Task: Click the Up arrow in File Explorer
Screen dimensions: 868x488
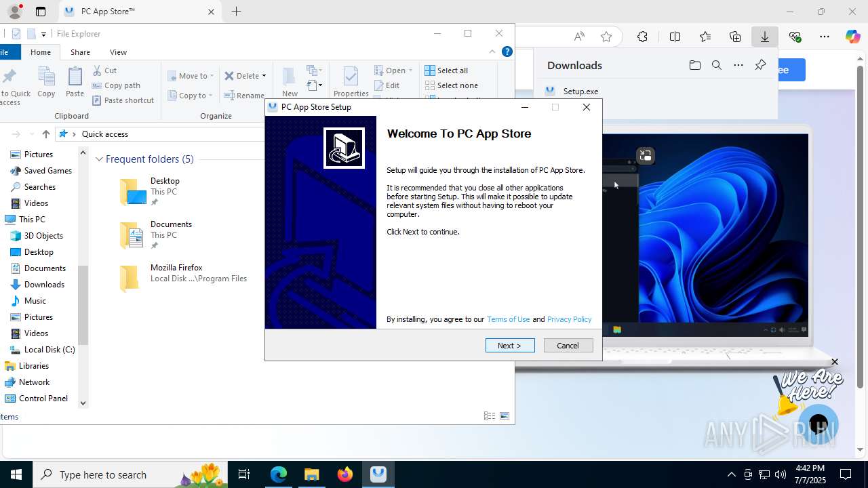Action: point(46,134)
